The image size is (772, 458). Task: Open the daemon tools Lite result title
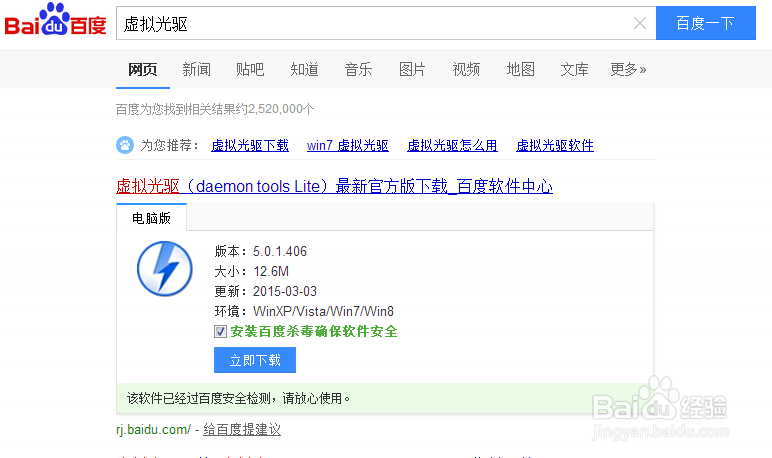coord(334,187)
